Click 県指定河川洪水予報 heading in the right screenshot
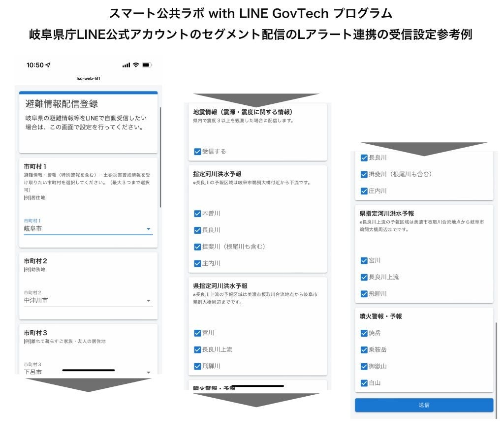This screenshot has width=504, height=441. 387,214
